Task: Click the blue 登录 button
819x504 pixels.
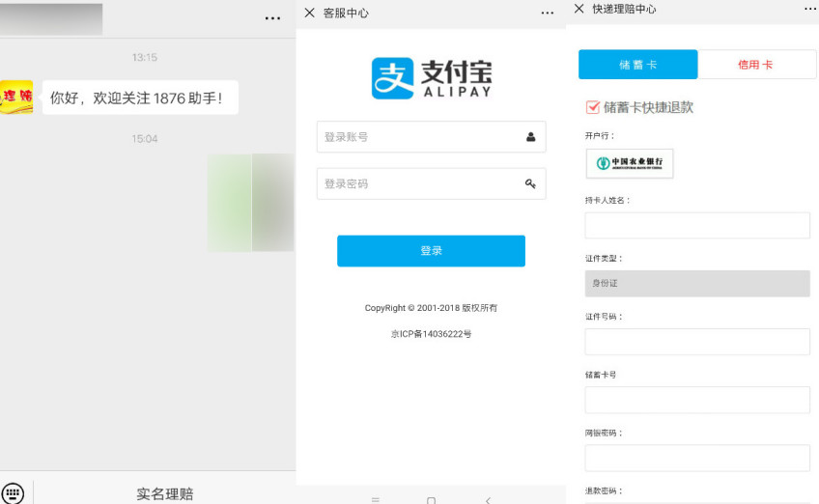Action: click(x=431, y=251)
